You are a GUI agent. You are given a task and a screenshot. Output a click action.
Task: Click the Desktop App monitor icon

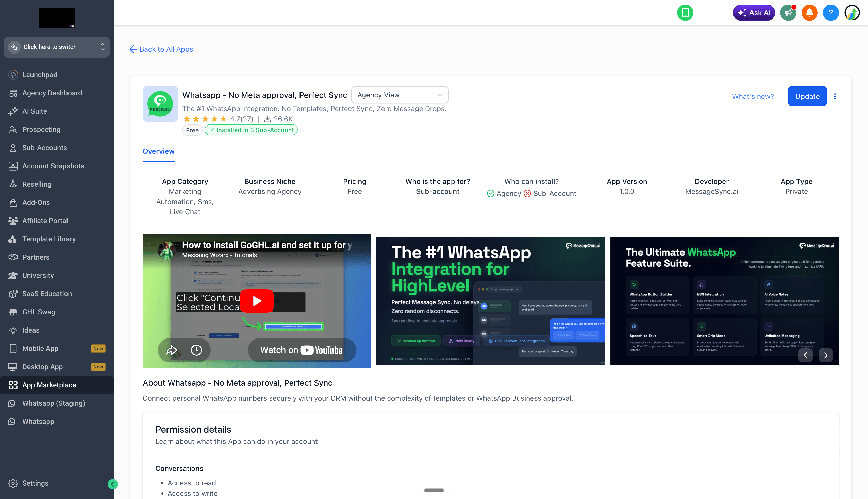(x=13, y=367)
